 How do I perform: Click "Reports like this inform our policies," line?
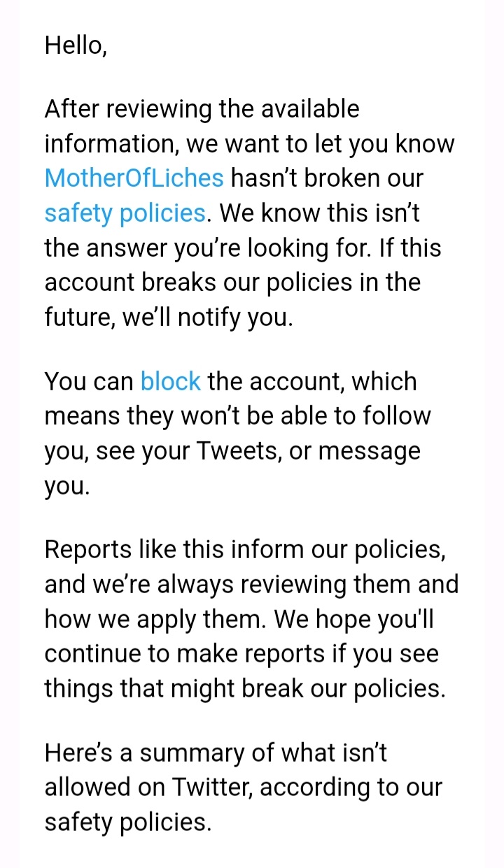(x=246, y=549)
